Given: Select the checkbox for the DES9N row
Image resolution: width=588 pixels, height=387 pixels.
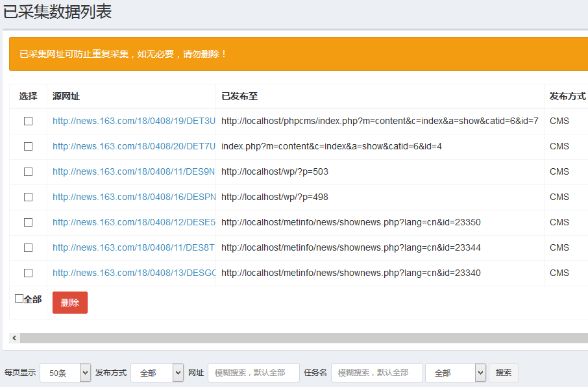Looking at the screenshot, I should click(x=28, y=171).
